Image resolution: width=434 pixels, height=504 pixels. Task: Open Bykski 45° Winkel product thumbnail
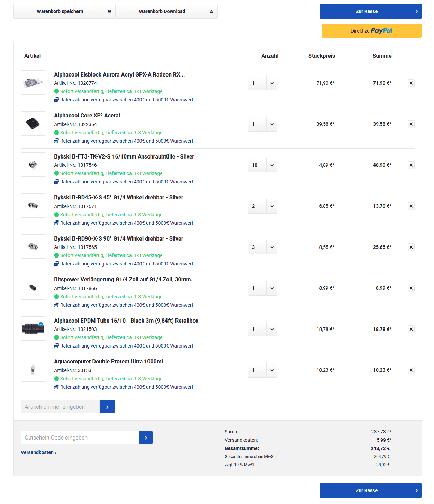33,206
